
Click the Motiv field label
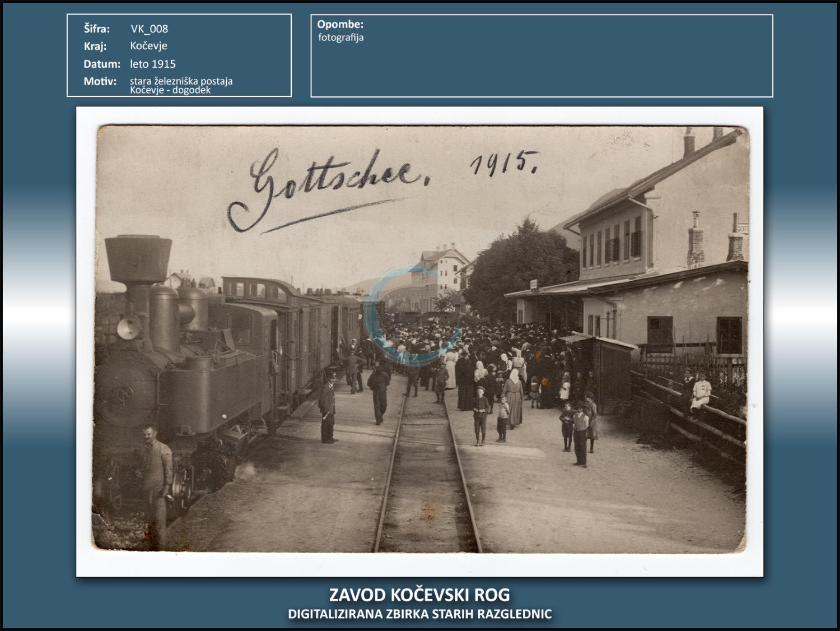tap(100, 81)
